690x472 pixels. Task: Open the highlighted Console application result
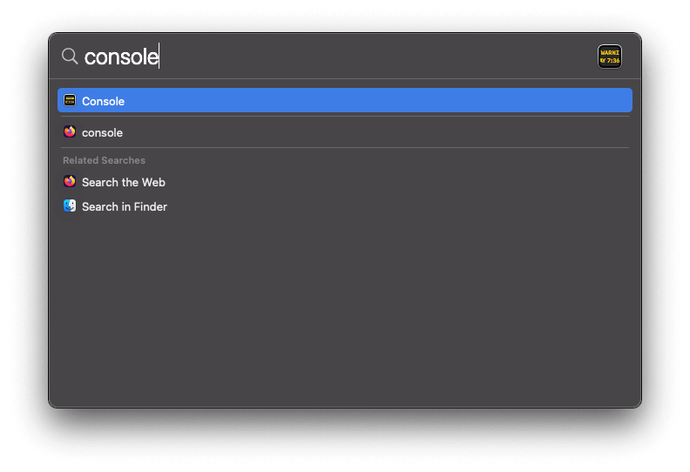pos(103,101)
